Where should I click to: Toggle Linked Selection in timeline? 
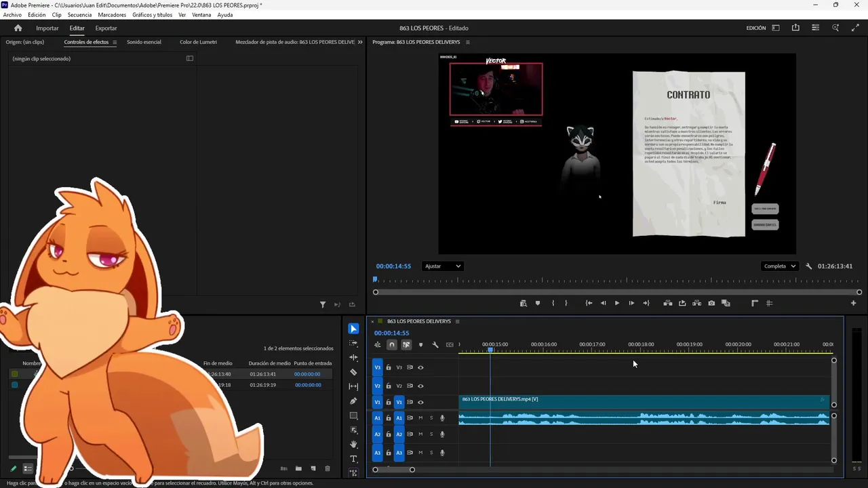click(x=406, y=345)
